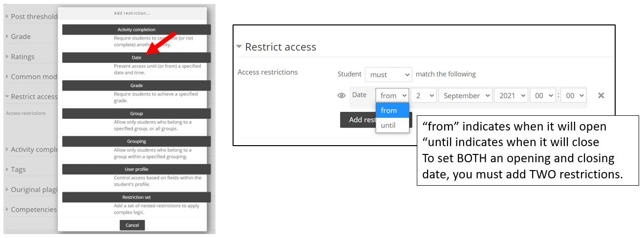Screen dimensions: 644x238
Task: Open the from/until direction dropdown
Action: (x=392, y=95)
